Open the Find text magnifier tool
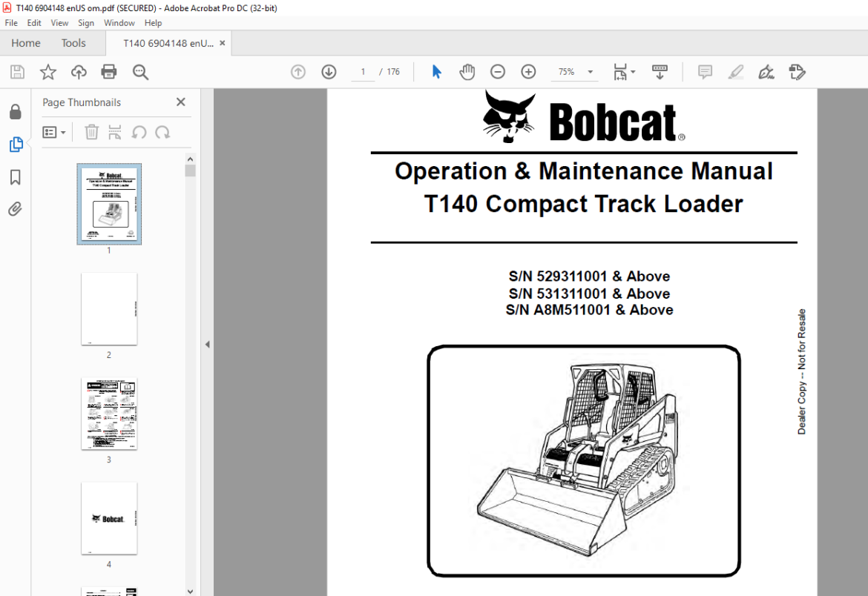Screen dimensions: 868x596 (140, 72)
